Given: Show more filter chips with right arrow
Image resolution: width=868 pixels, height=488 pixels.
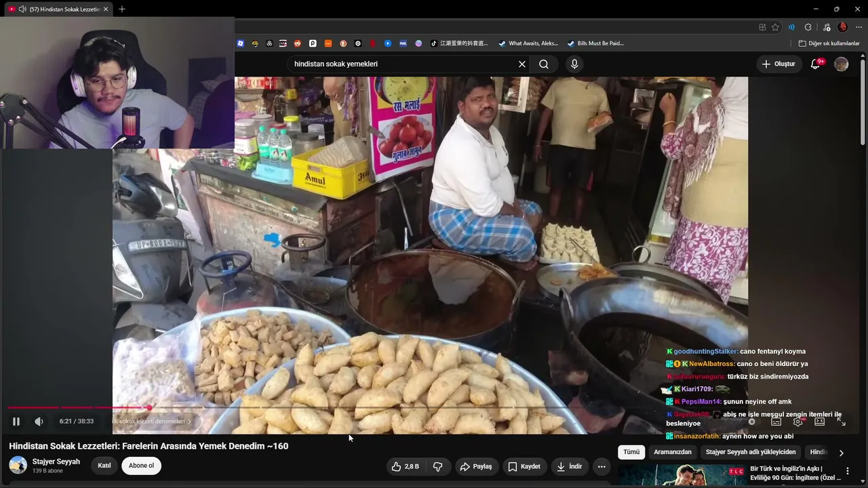Looking at the screenshot, I should (x=841, y=453).
